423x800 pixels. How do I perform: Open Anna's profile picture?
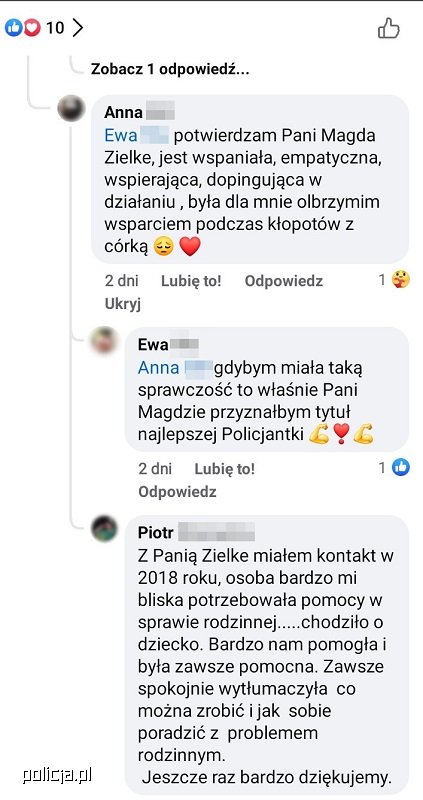pyautogui.click(x=71, y=108)
